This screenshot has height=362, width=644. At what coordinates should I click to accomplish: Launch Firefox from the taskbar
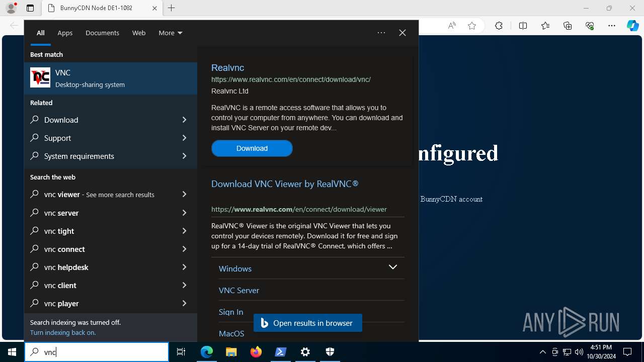point(256,352)
